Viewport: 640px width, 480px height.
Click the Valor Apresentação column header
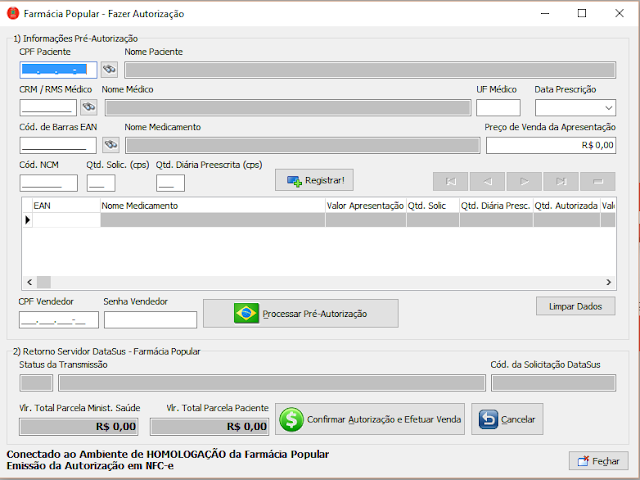[x=365, y=206]
